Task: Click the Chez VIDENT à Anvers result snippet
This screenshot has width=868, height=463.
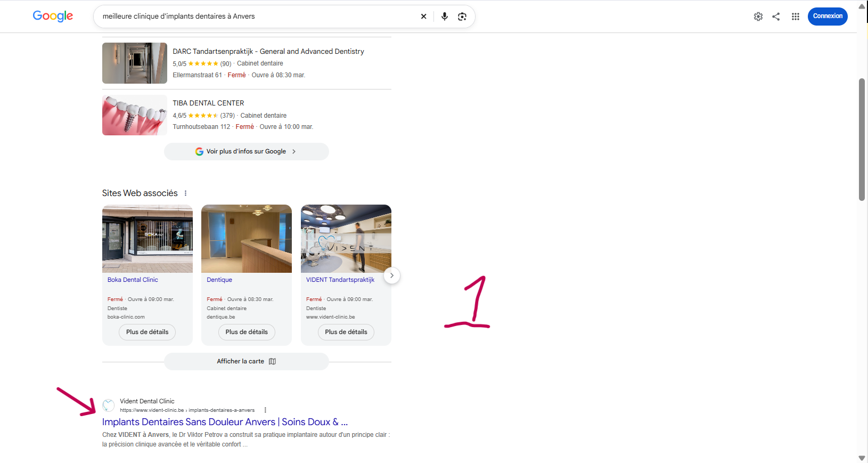Action: tap(246, 440)
